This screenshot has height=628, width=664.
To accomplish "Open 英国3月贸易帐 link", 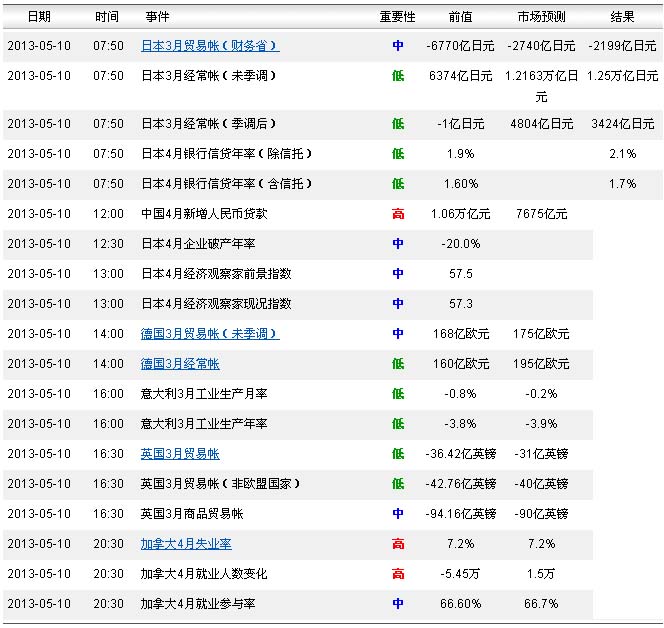I will point(180,454).
